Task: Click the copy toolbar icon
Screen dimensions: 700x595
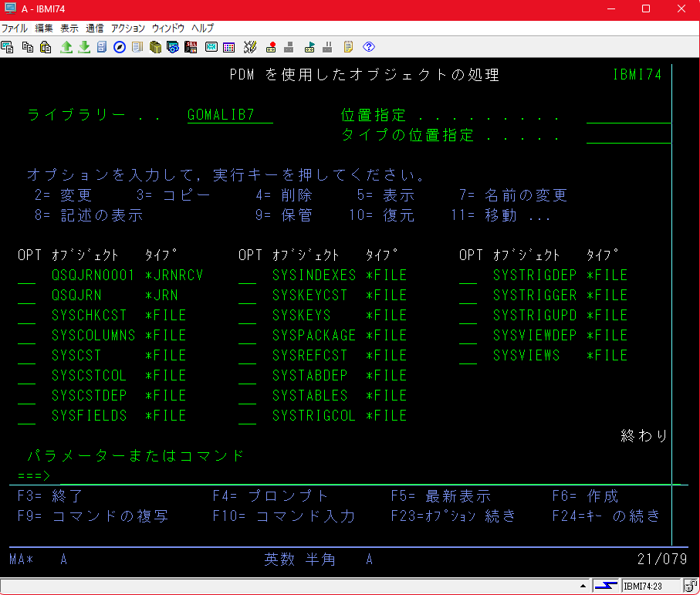Action: coord(28,47)
